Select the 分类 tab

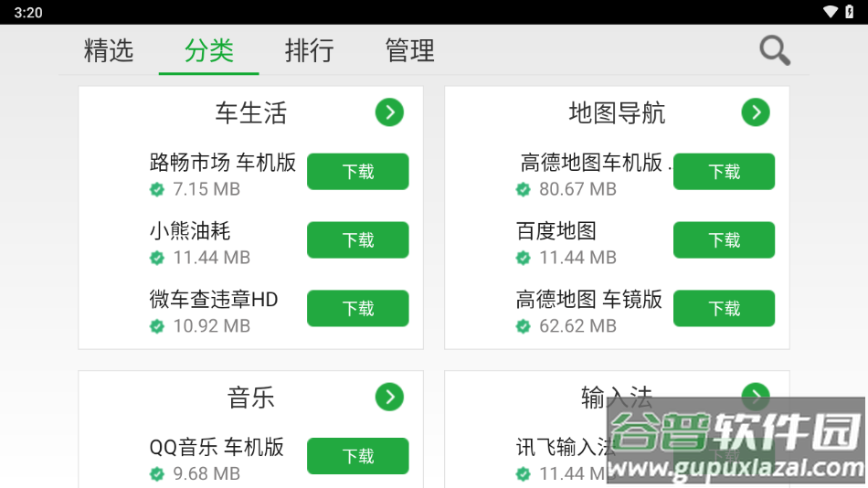click(208, 50)
